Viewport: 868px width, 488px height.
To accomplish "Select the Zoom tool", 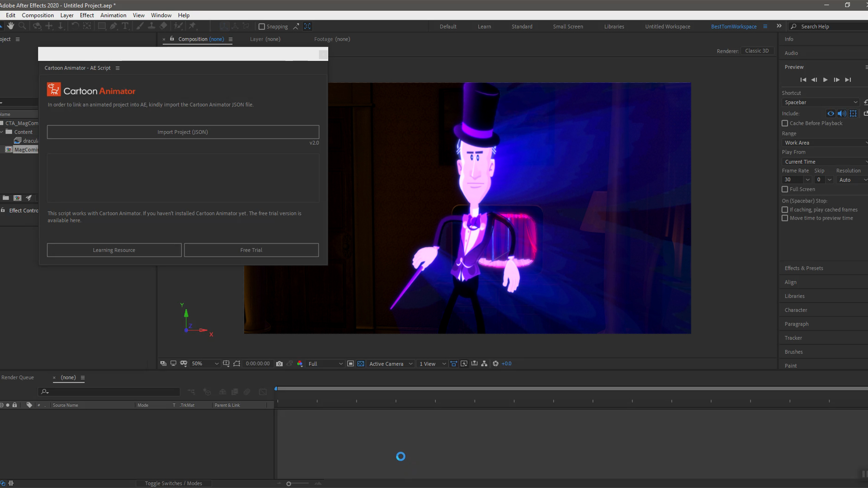I will pyautogui.click(x=22, y=26).
